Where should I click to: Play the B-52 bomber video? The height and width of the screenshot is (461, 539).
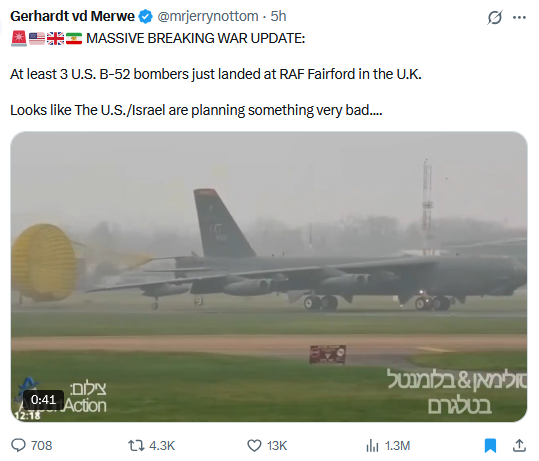pos(269,276)
